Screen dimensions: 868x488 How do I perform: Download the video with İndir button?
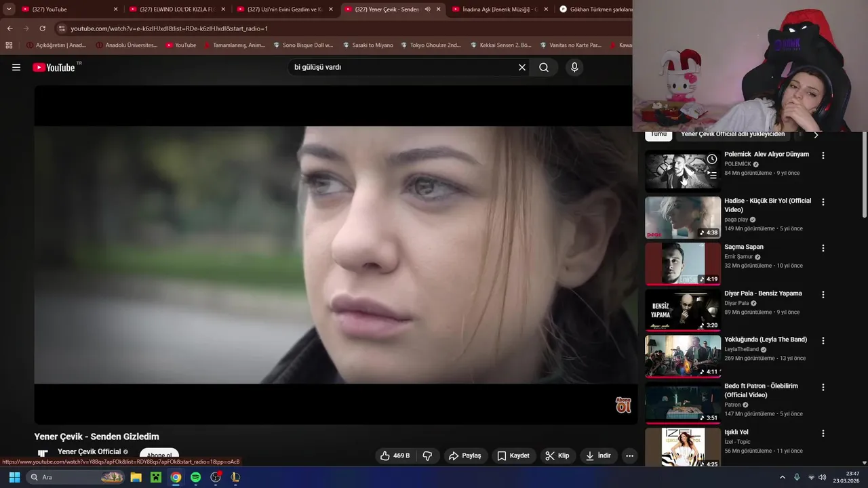pyautogui.click(x=599, y=455)
